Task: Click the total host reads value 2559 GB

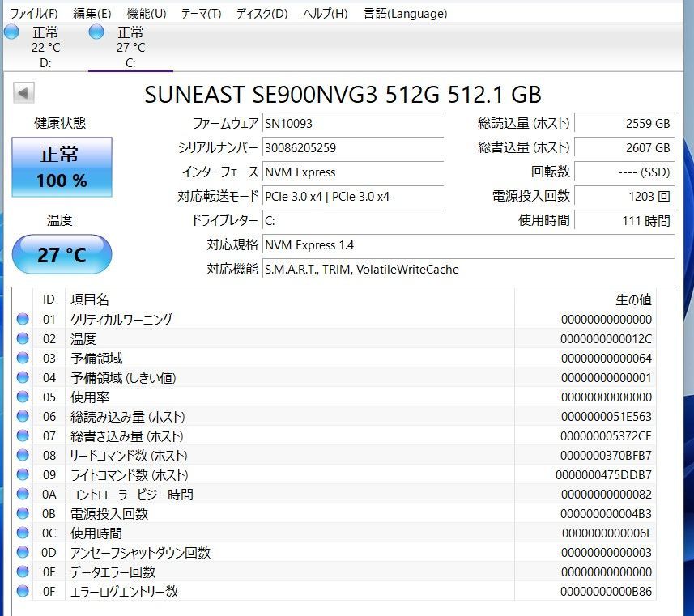Action: 624,124
